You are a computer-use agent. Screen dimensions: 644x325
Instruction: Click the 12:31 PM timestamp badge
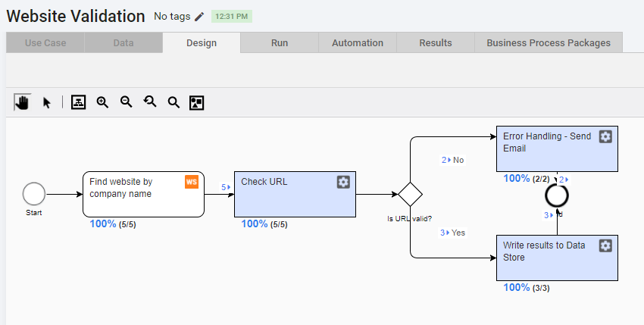[232, 17]
